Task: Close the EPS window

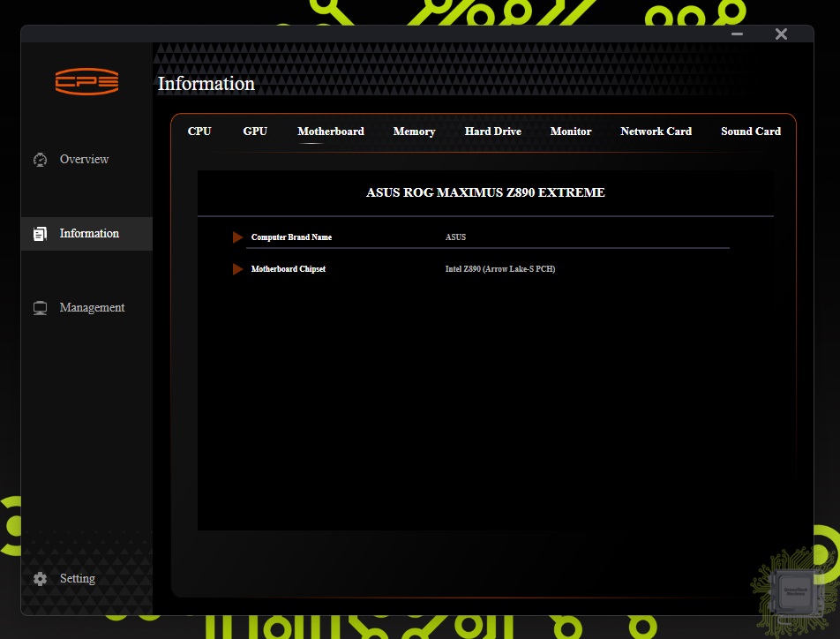Action: pos(781,34)
